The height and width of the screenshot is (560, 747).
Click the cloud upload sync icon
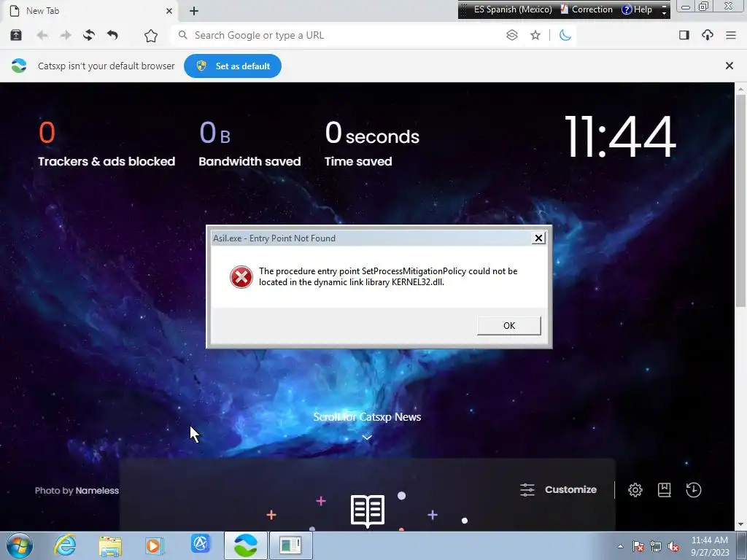click(708, 35)
